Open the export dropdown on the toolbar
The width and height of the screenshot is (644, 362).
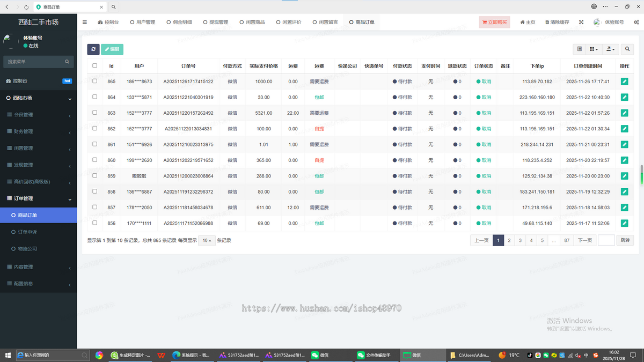[x=610, y=49]
